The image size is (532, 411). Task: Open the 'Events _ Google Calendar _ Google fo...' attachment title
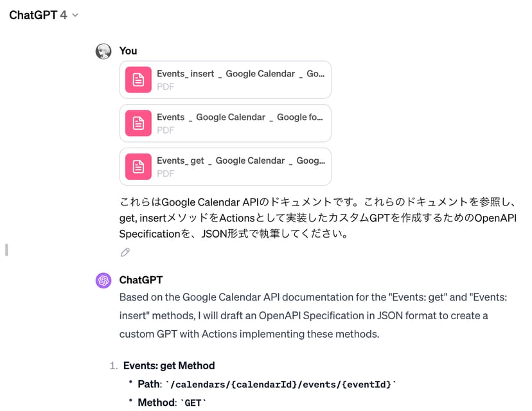[x=240, y=118]
